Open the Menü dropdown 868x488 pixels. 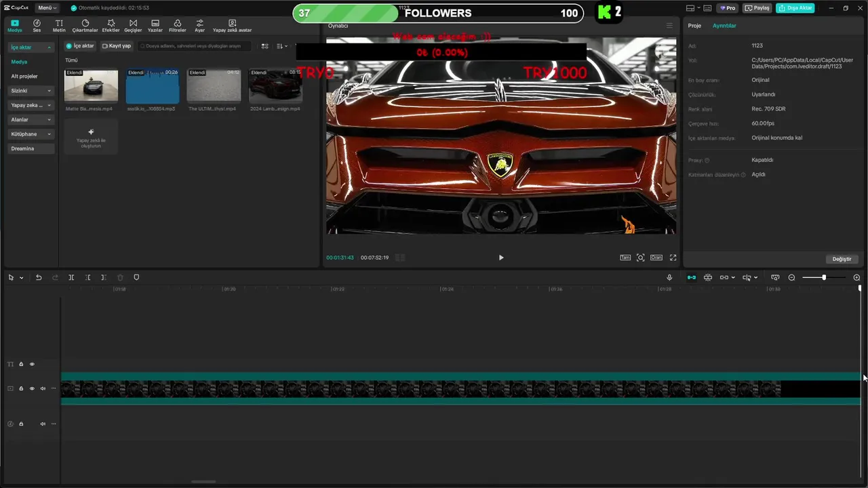pos(47,7)
